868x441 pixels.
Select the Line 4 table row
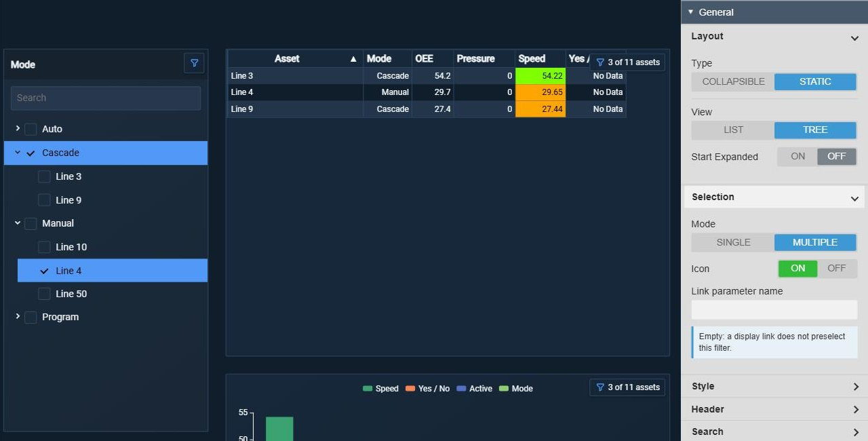point(427,92)
